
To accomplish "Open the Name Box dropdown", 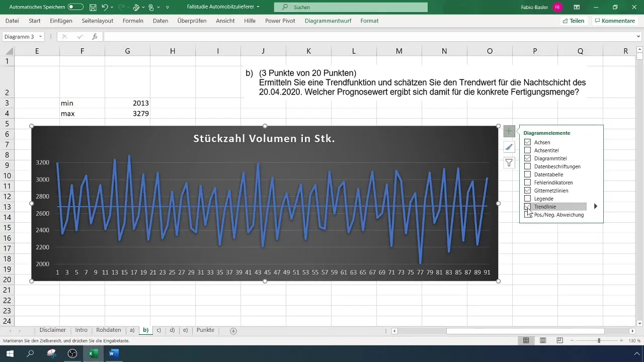I will [40, 37].
